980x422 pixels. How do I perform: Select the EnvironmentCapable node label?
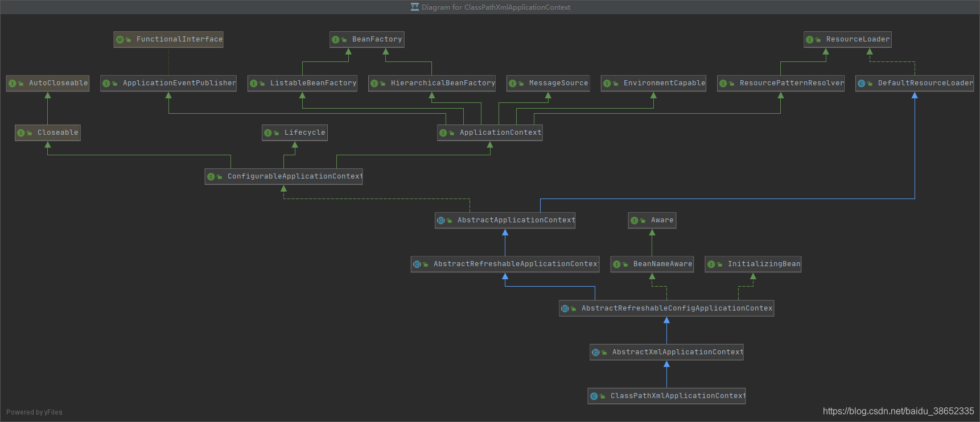pos(664,83)
